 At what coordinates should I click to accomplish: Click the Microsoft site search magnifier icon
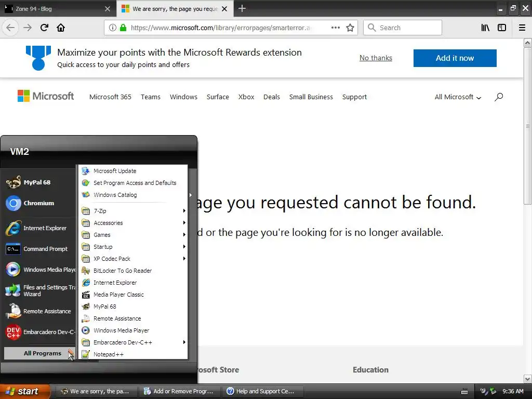point(498,97)
